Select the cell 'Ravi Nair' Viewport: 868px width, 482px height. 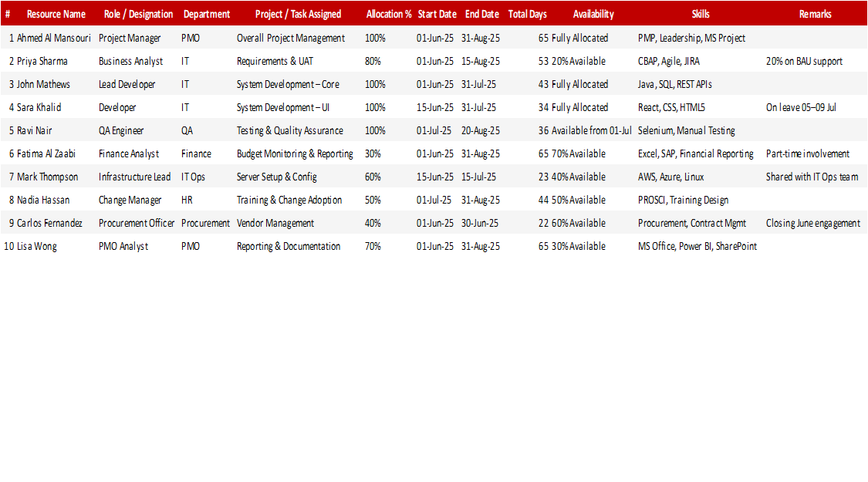tap(34, 131)
